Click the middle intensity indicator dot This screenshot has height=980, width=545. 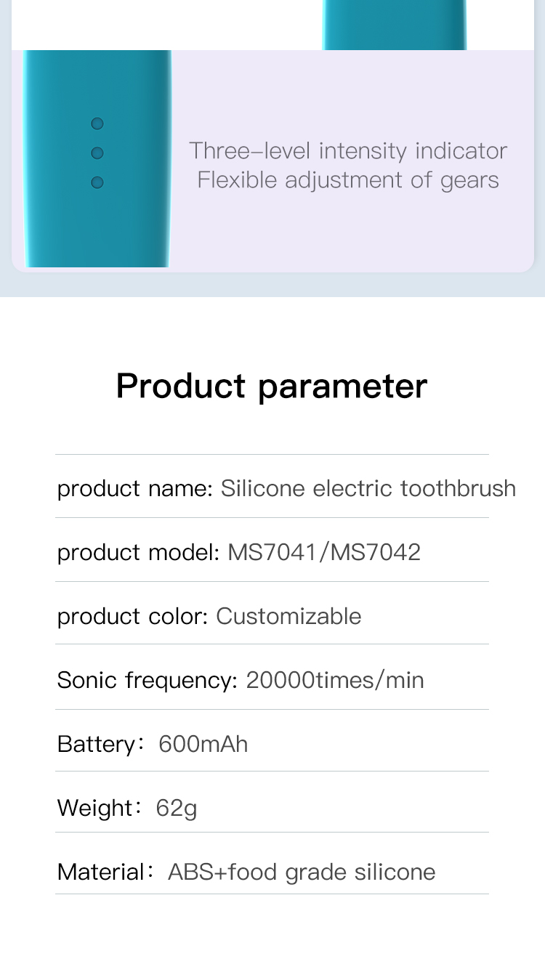tap(97, 153)
